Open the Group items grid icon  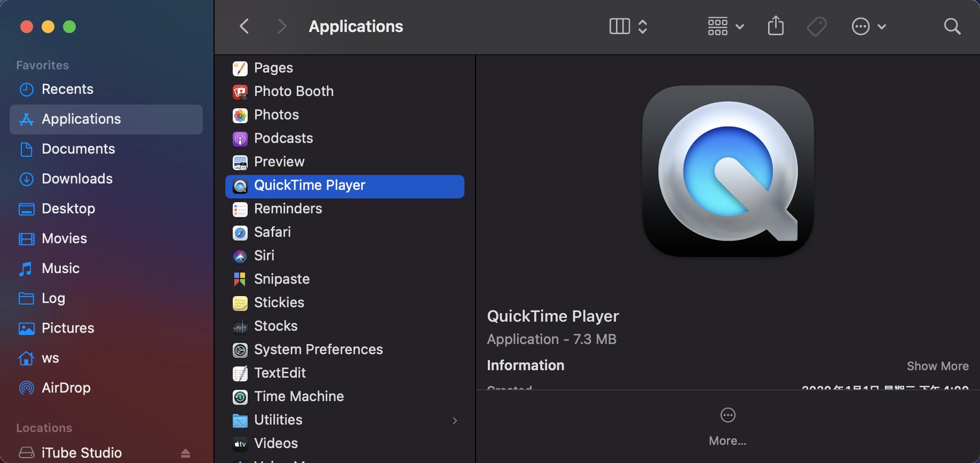tap(717, 26)
